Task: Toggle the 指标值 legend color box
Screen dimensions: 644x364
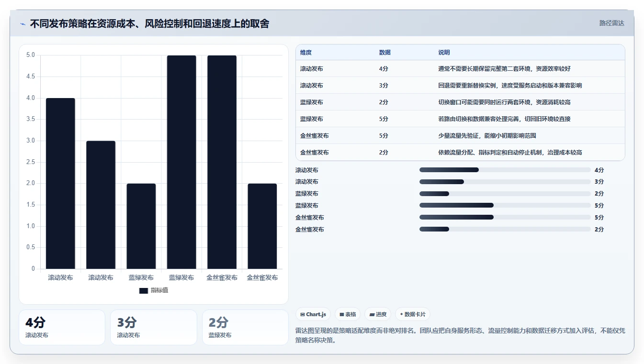Action: coord(144,291)
